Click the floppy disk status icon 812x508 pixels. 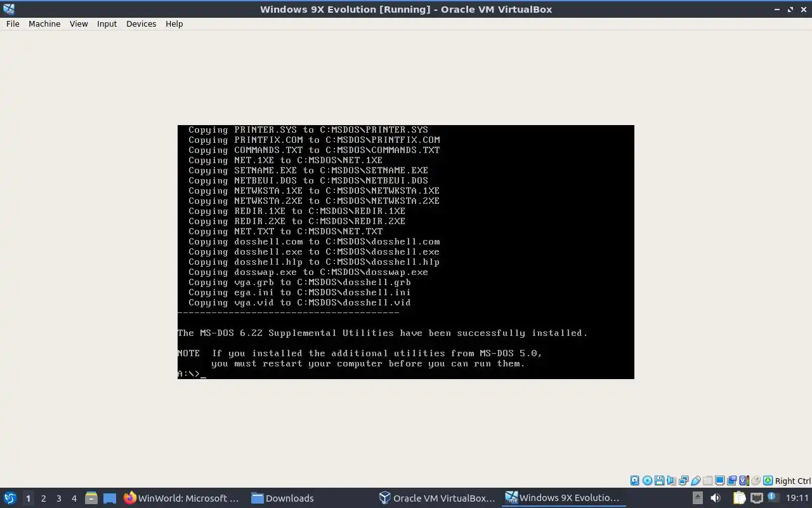point(659,481)
